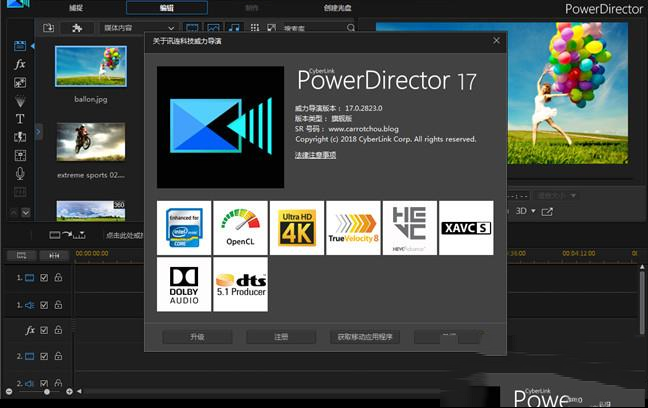Click the 注册 (Register) button in dialog
The image size is (648, 408).
(x=281, y=337)
